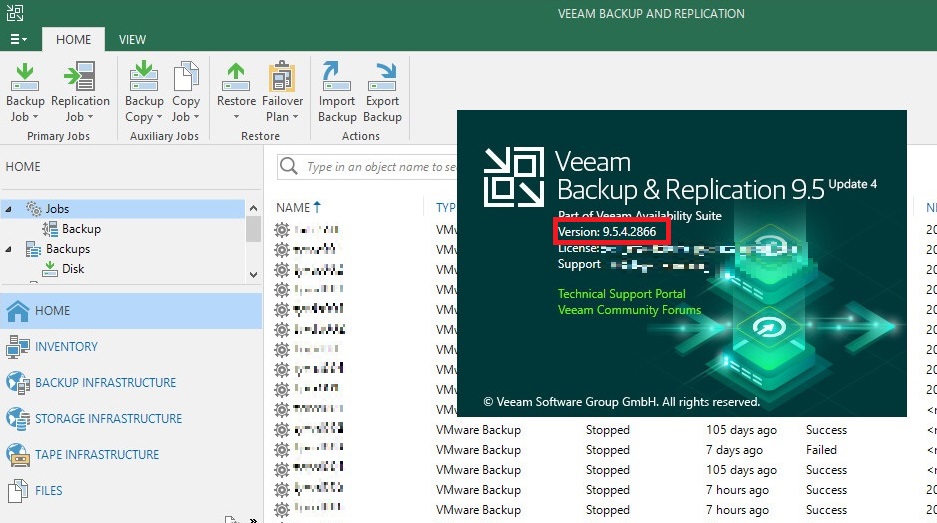Open BACKUP INFRASTRUCTURE view in sidebar
The image size is (937, 523).
131,383
